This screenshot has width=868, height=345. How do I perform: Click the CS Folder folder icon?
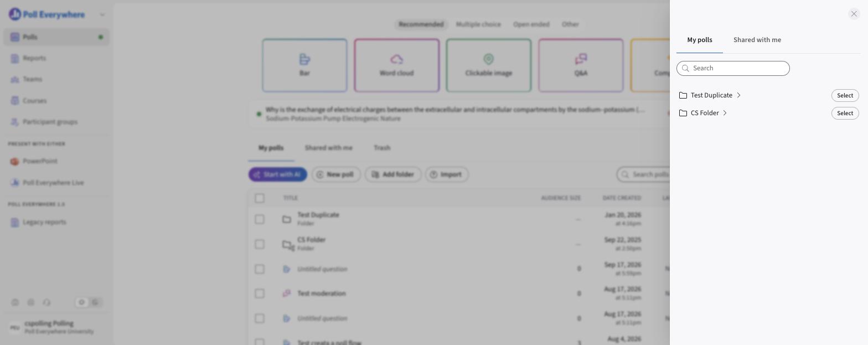click(x=683, y=113)
